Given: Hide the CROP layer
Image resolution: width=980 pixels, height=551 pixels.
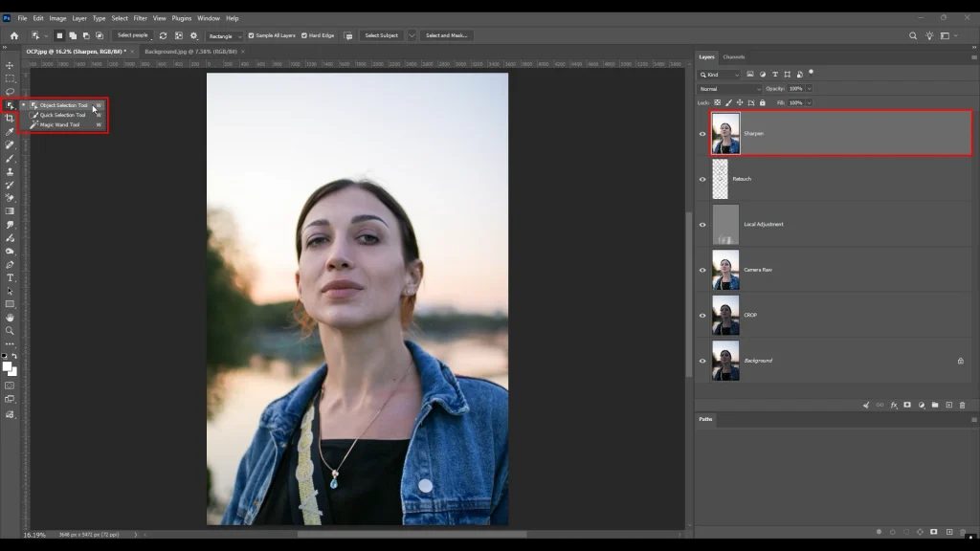Looking at the screenshot, I should click(x=702, y=316).
